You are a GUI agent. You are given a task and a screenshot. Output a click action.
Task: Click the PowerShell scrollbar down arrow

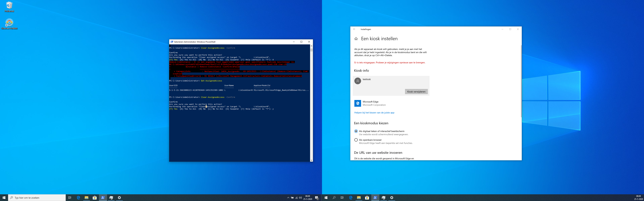point(311,160)
